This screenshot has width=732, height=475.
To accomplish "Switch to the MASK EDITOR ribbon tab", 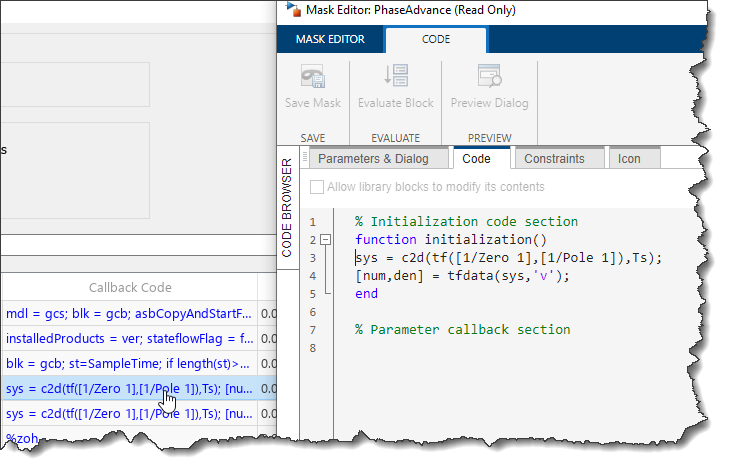I will [x=330, y=40].
